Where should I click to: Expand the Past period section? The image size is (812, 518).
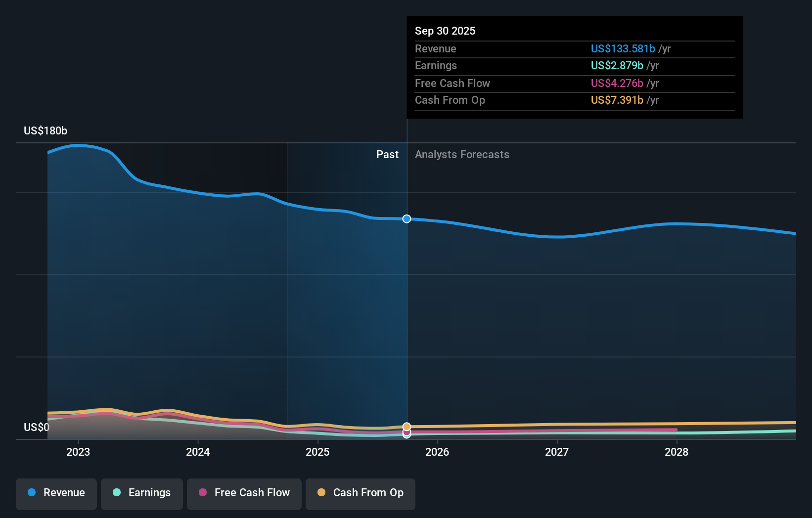click(x=387, y=154)
